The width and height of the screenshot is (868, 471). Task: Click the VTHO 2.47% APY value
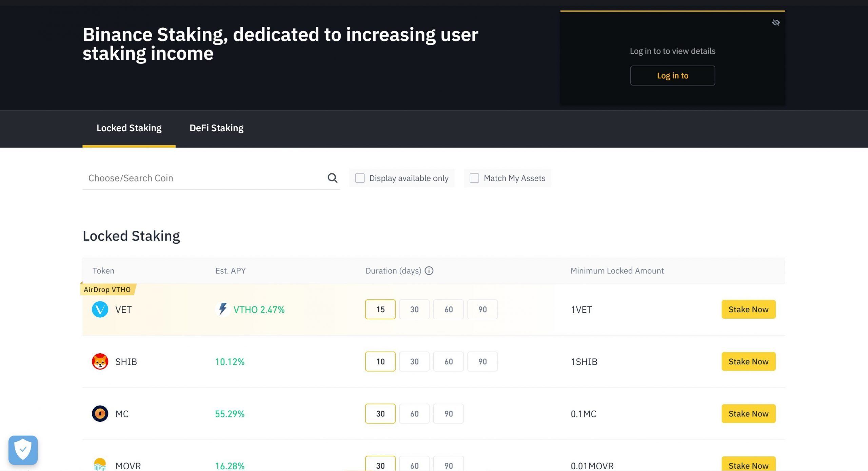tap(259, 309)
